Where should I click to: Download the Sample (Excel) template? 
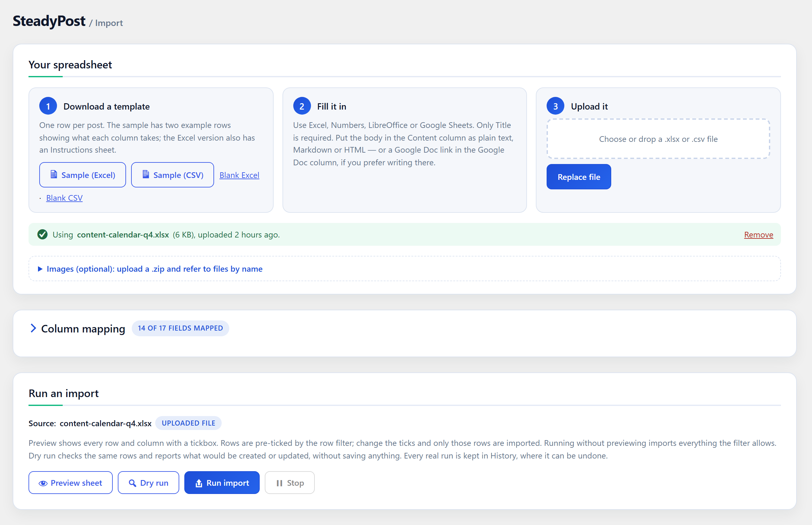82,175
